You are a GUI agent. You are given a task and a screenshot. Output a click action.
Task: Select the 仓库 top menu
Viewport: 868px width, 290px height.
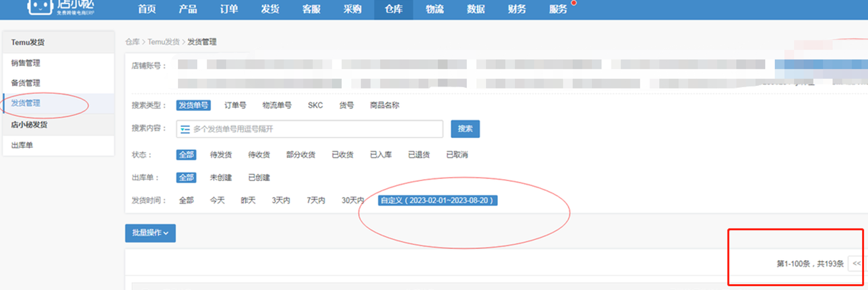[393, 9]
